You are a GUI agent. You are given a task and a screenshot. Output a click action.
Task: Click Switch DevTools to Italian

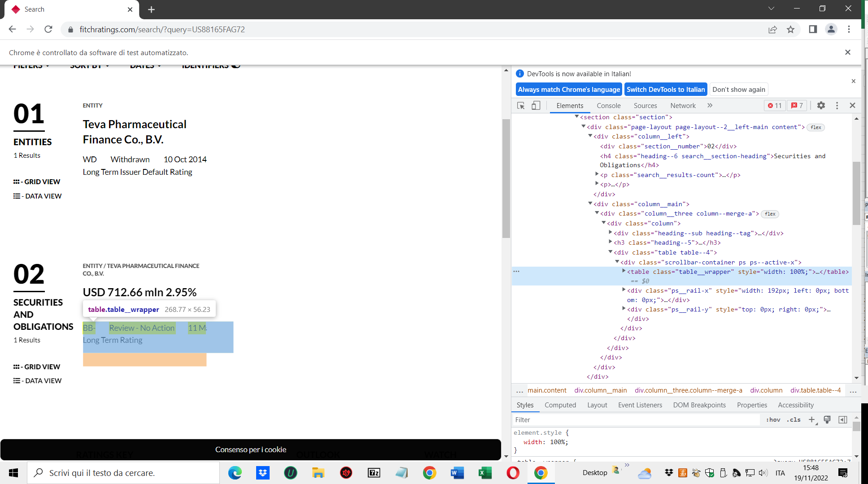coord(666,89)
